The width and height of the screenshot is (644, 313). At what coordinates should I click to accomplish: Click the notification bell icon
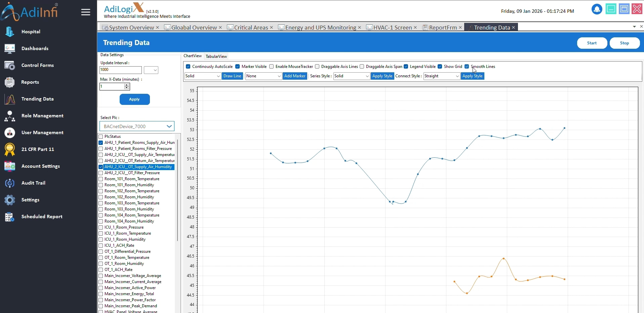(597, 9)
